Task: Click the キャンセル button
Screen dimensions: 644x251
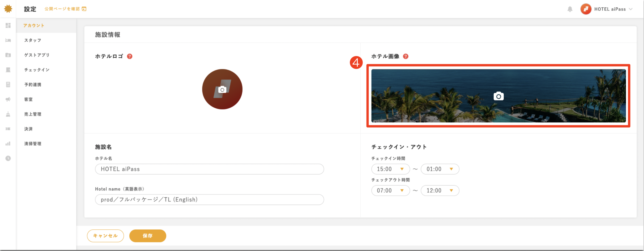Action: 105,236
